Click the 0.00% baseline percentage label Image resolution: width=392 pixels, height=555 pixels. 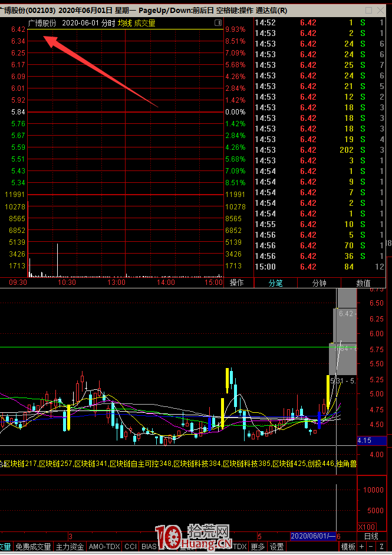pyautogui.click(x=235, y=112)
